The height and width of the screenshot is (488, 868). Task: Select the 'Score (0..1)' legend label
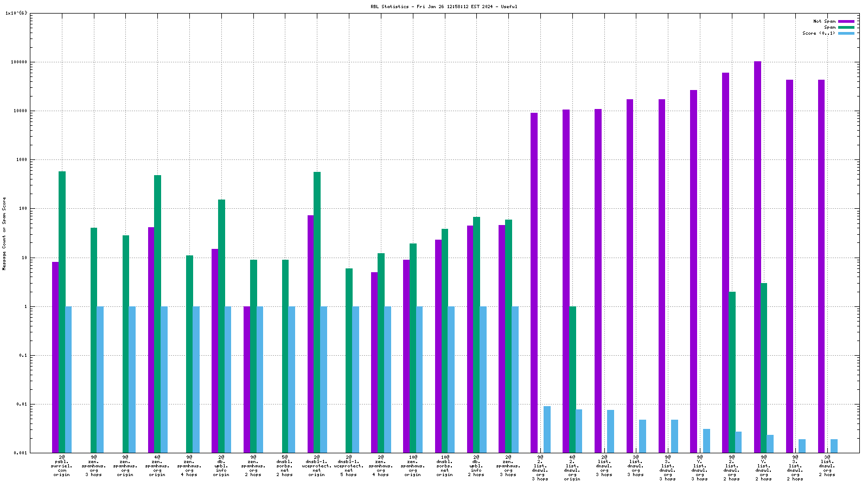coord(819,33)
